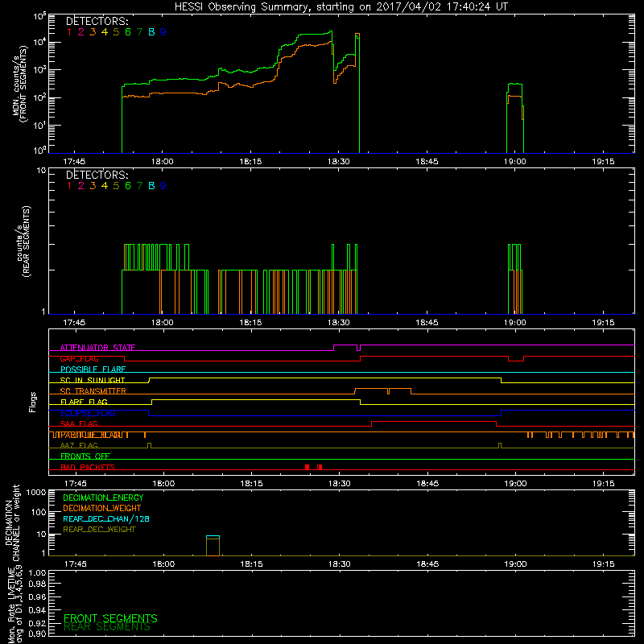Click the 0.98 y-axis value on livetime plot
The image size is (644, 644).
[x=37, y=584]
